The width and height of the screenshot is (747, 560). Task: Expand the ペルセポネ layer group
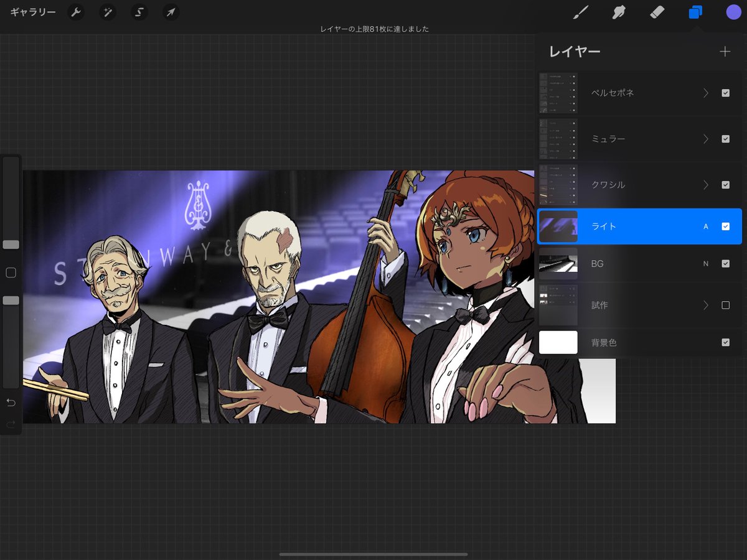[706, 93]
